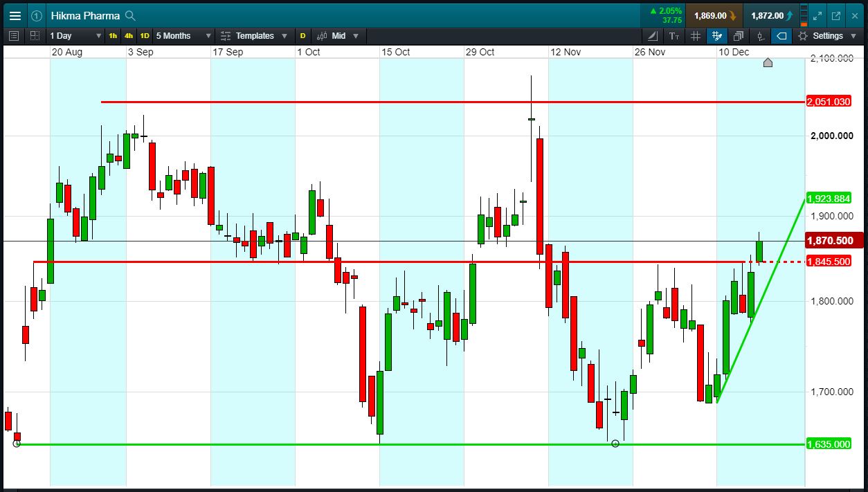Click the Templates sliders icon
Viewport: 868px width, 492px height.
pos(226,36)
